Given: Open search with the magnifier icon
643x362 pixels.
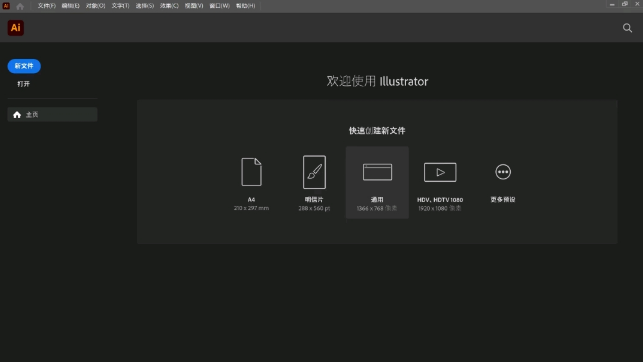Looking at the screenshot, I should coord(627,28).
